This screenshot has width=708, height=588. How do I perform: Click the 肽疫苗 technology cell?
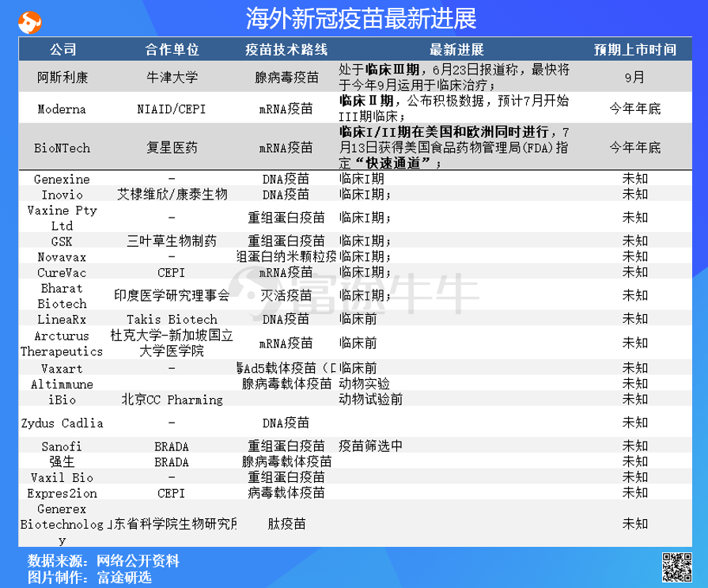coord(286,524)
